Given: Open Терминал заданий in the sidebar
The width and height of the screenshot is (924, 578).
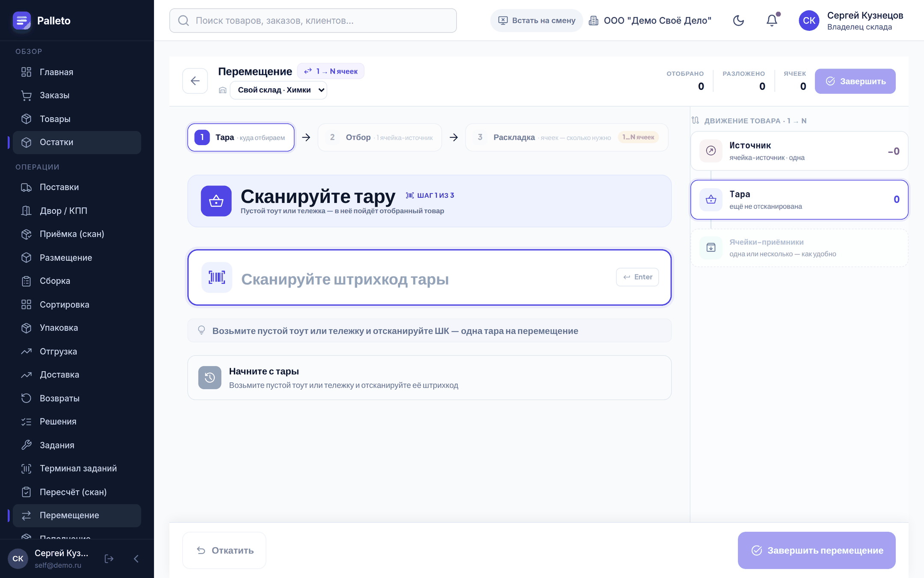Looking at the screenshot, I should [x=77, y=468].
